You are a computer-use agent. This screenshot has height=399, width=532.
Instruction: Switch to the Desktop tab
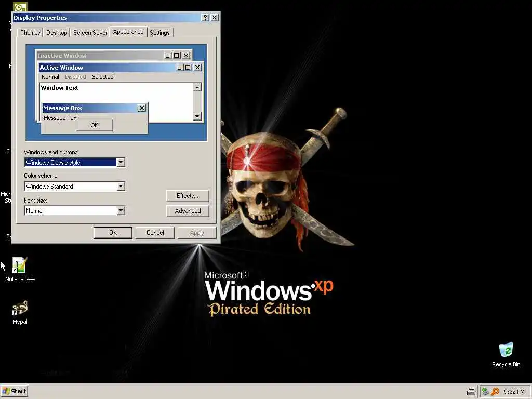pyautogui.click(x=57, y=33)
